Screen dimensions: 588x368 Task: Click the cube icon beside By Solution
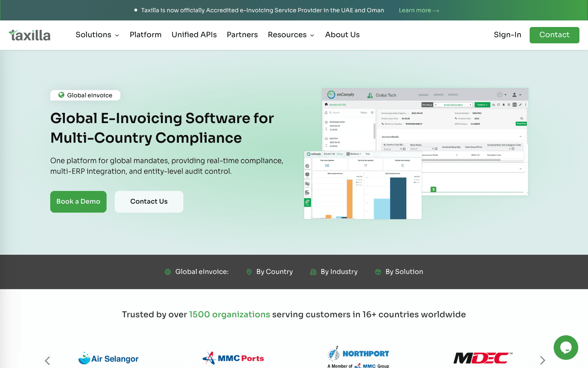378,272
